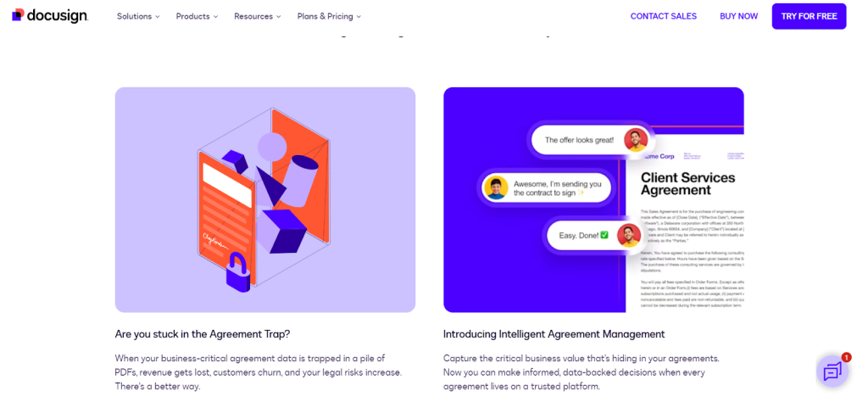Click 'Capture the critical business value' paragraph line
The width and height of the screenshot is (868, 402).
pyautogui.click(x=581, y=358)
